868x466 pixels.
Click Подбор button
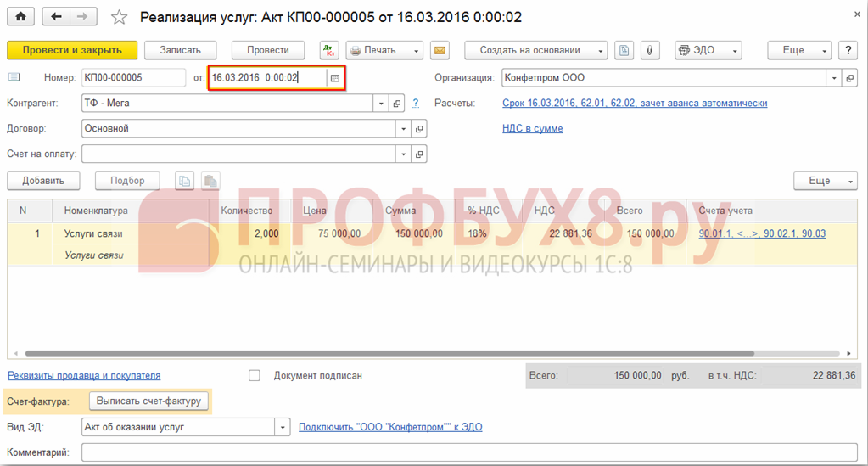pos(127,181)
